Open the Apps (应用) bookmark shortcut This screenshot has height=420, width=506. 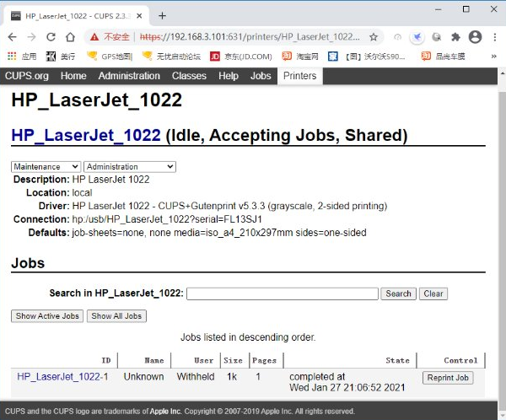pos(22,57)
